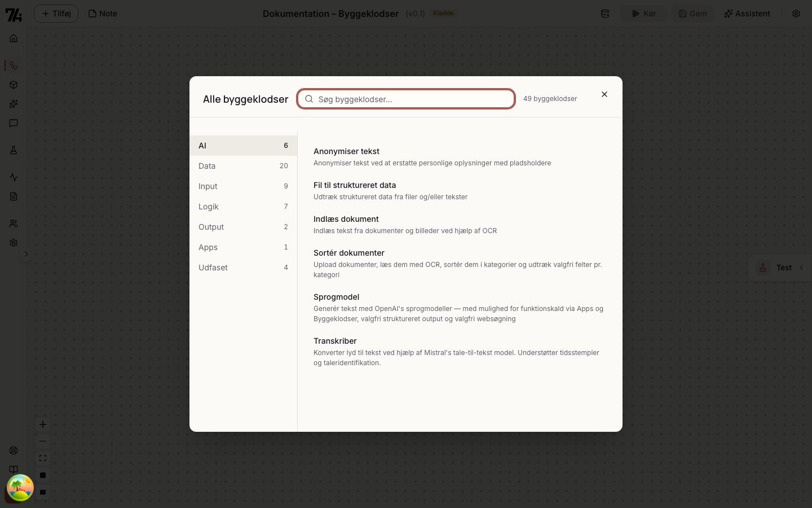Choose the Anonymiser tekst building block
Screen dimensions: 812x508
[459, 157]
